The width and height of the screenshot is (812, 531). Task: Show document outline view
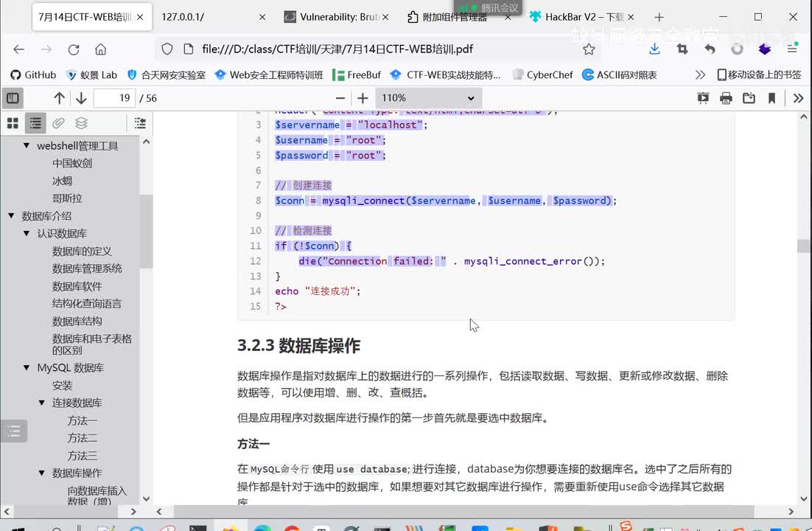pyautogui.click(x=35, y=123)
